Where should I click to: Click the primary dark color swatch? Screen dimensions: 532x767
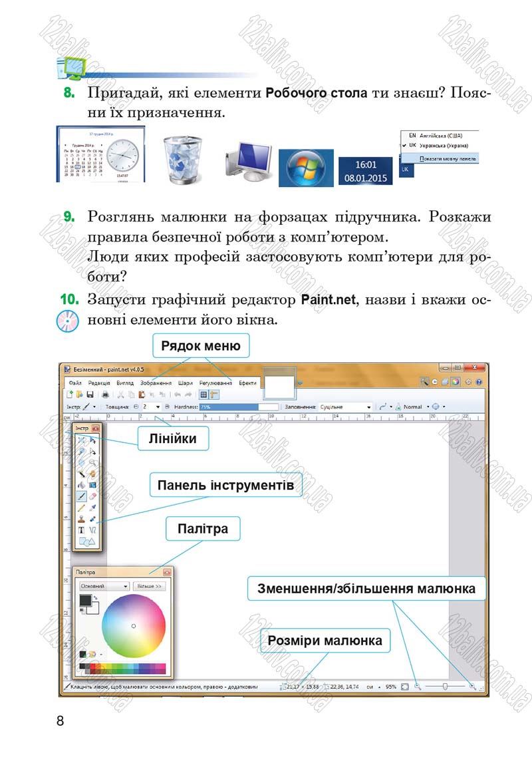[86, 600]
